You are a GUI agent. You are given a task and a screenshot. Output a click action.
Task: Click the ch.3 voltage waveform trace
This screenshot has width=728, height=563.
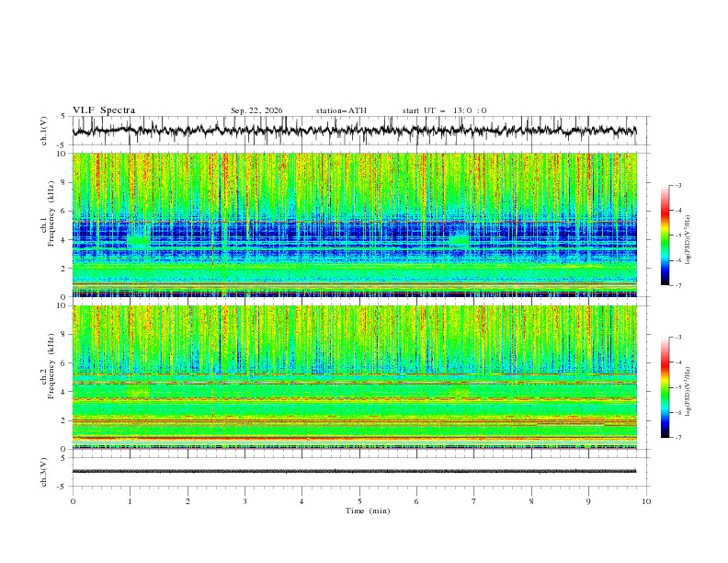coord(354,471)
